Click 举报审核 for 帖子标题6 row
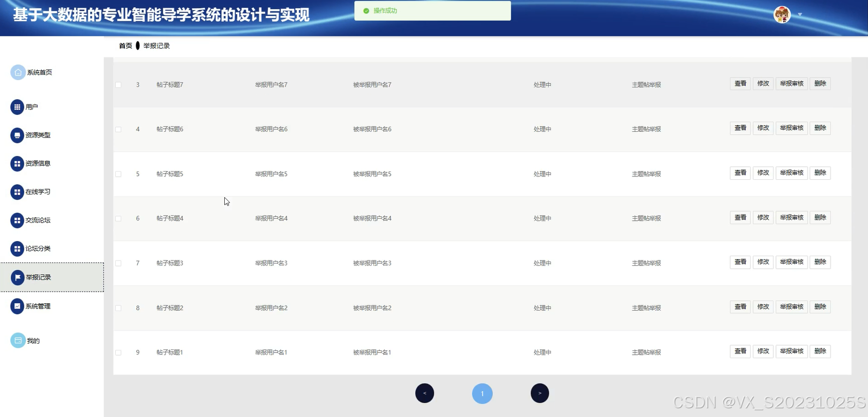The width and height of the screenshot is (868, 417). [x=792, y=128]
